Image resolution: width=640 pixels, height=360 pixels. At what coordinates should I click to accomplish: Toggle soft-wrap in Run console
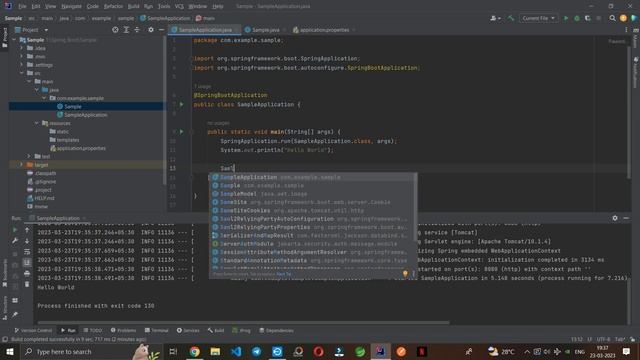(x=27, y=252)
